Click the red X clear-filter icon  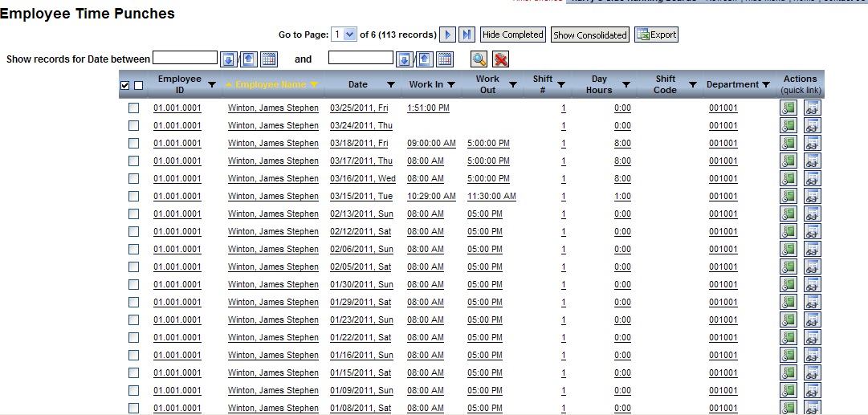(500, 59)
